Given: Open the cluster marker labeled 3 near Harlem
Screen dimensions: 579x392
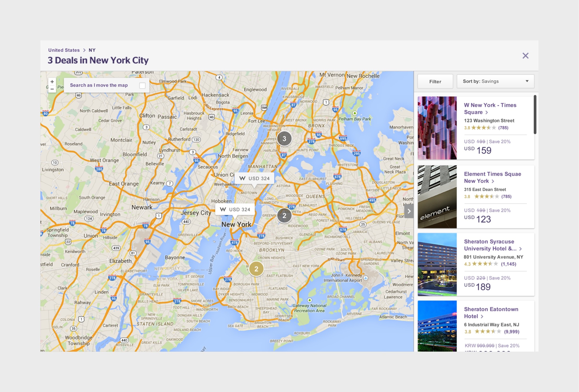Looking at the screenshot, I should (x=284, y=139).
